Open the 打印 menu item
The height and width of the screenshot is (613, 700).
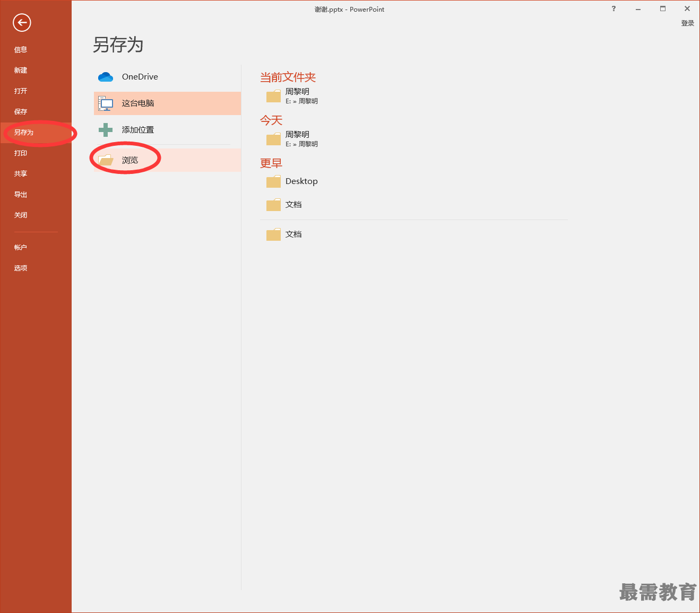coord(36,153)
